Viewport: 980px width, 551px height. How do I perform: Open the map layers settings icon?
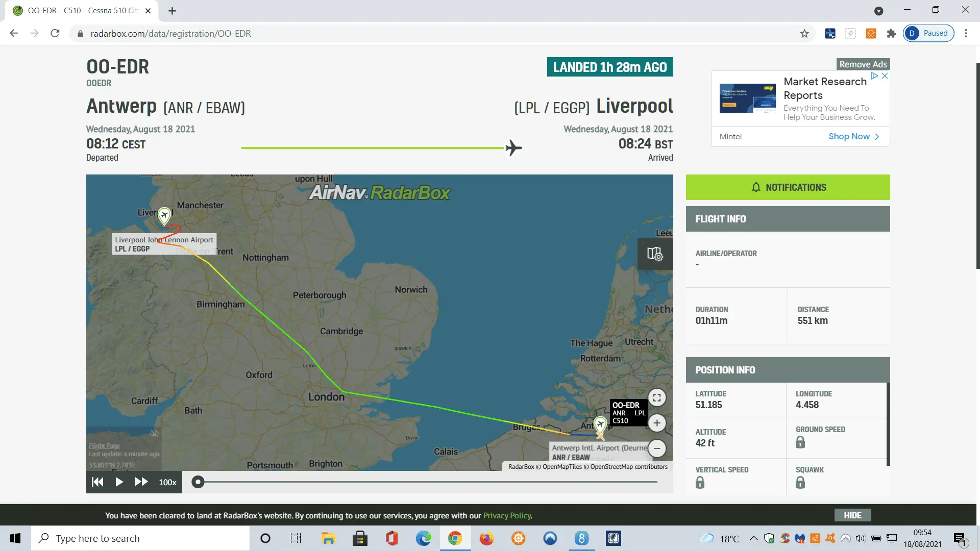[655, 254]
